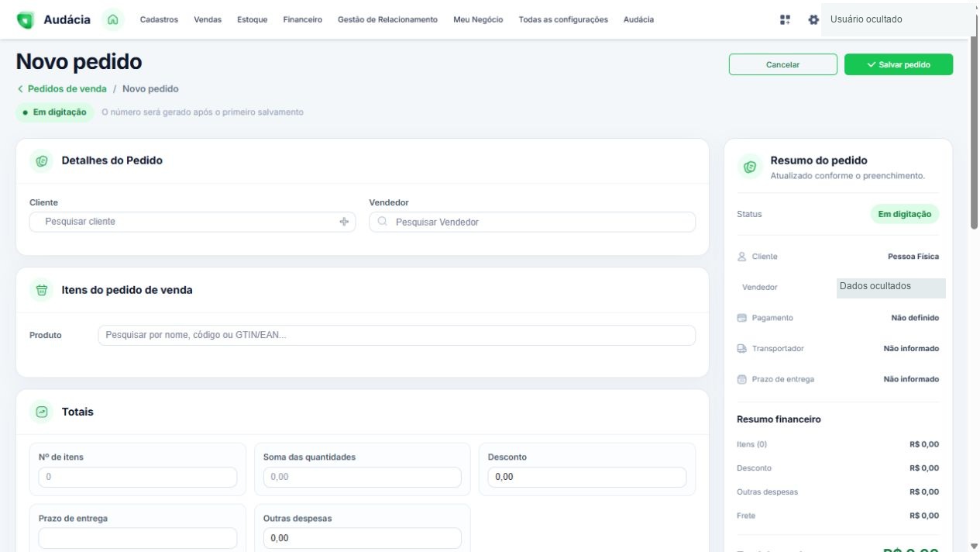Click the Em digitação badge in Resumo Status
The width and height of the screenshot is (980, 552).
pos(905,214)
